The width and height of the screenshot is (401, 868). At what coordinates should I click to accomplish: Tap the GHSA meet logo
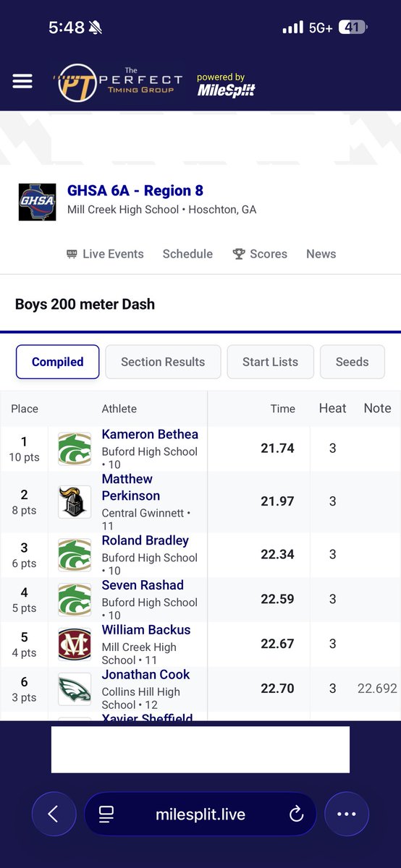(x=37, y=203)
